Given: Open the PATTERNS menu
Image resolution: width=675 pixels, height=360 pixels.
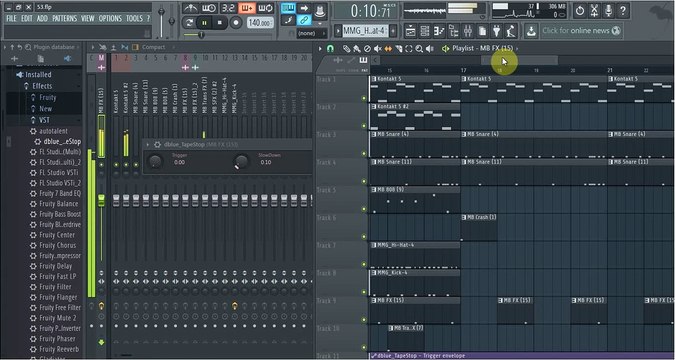Looking at the screenshot, I should [65, 19].
